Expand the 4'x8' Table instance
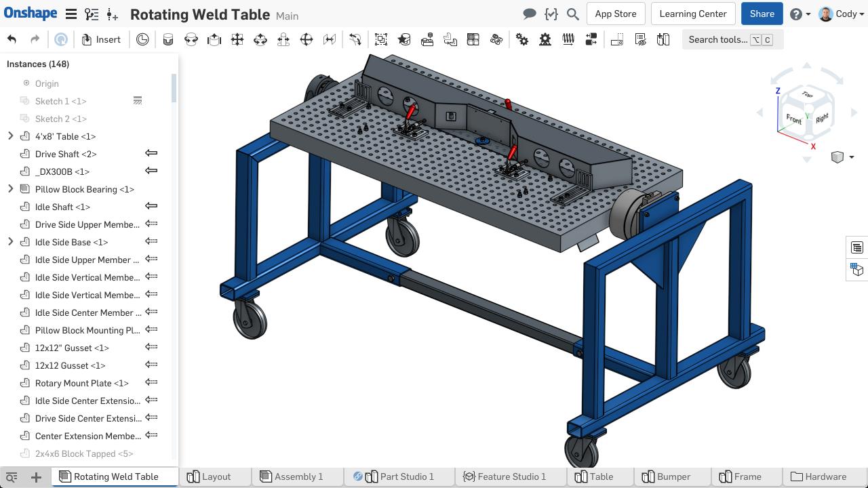The width and height of the screenshot is (868, 488). 10,136
